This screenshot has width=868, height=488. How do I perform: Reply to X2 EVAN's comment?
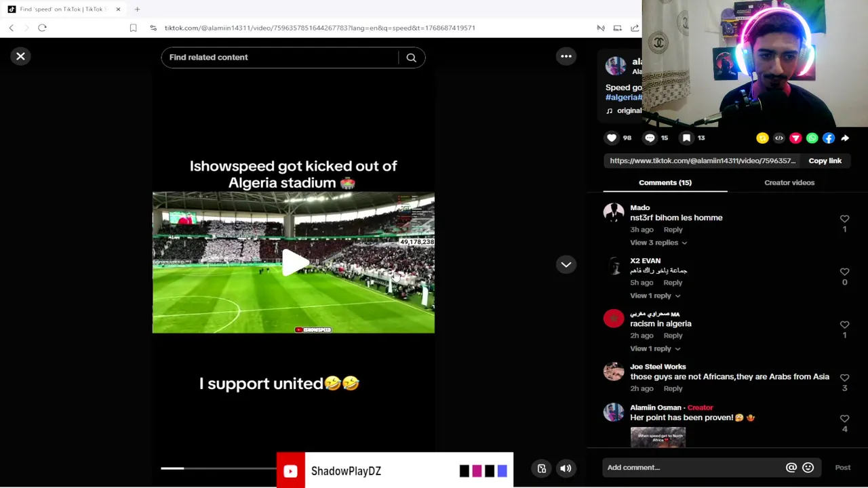click(673, 283)
